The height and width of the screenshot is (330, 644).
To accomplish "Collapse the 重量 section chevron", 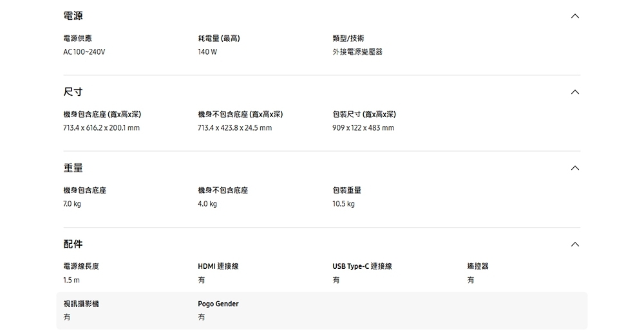I will pyautogui.click(x=575, y=169).
